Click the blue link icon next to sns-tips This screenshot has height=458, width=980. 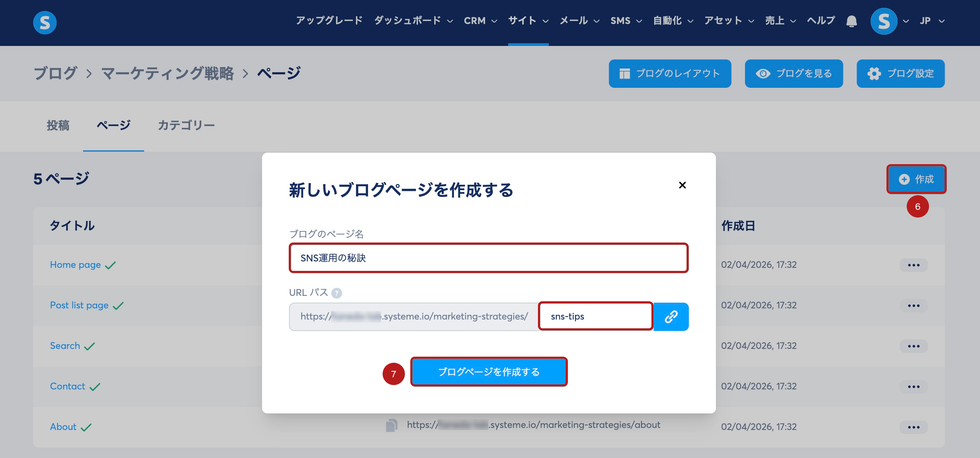click(x=671, y=316)
